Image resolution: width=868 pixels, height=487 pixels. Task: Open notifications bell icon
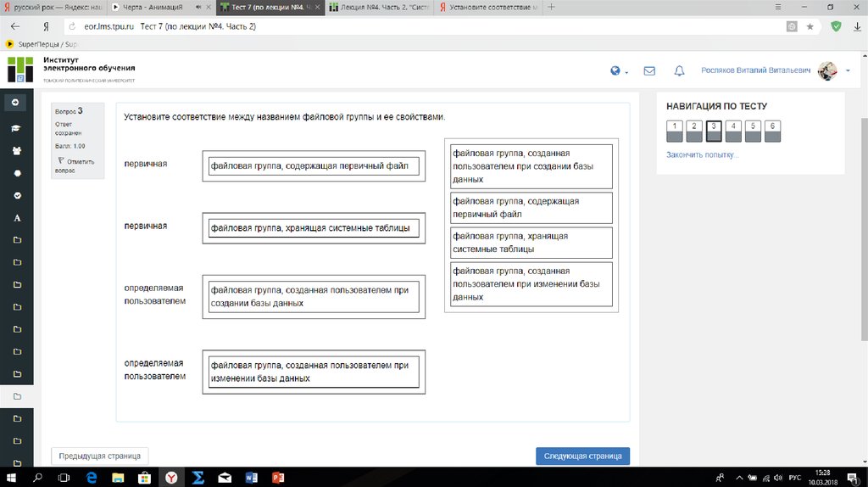click(x=679, y=71)
